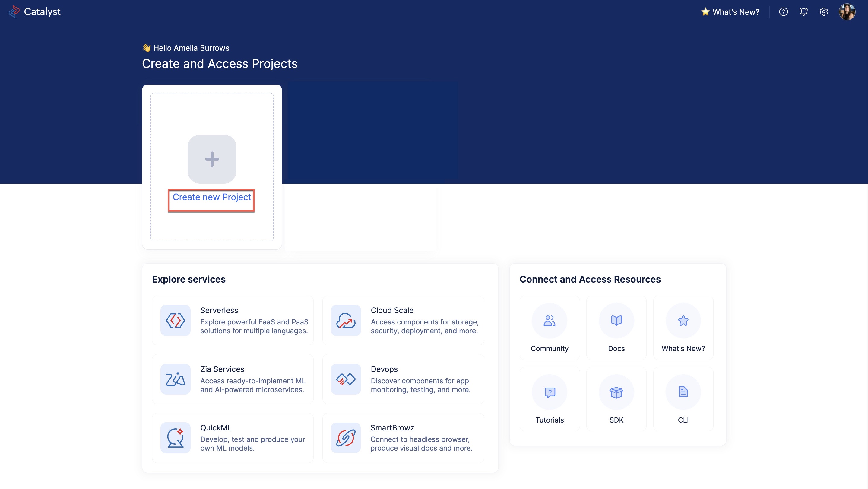Select the SmartBrowz headless browser icon
The height and width of the screenshot is (489, 868).
click(x=345, y=438)
